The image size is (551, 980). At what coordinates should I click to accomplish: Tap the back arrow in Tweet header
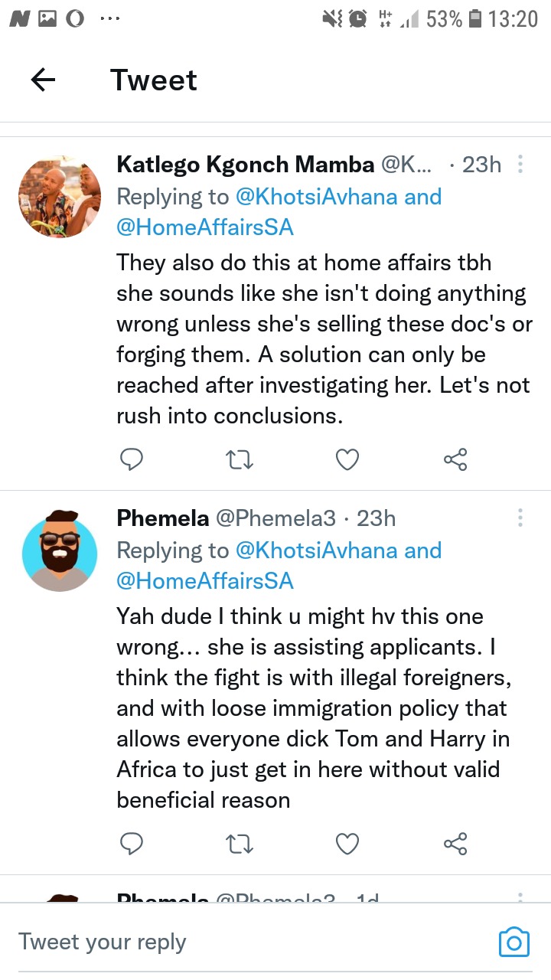coord(43,80)
